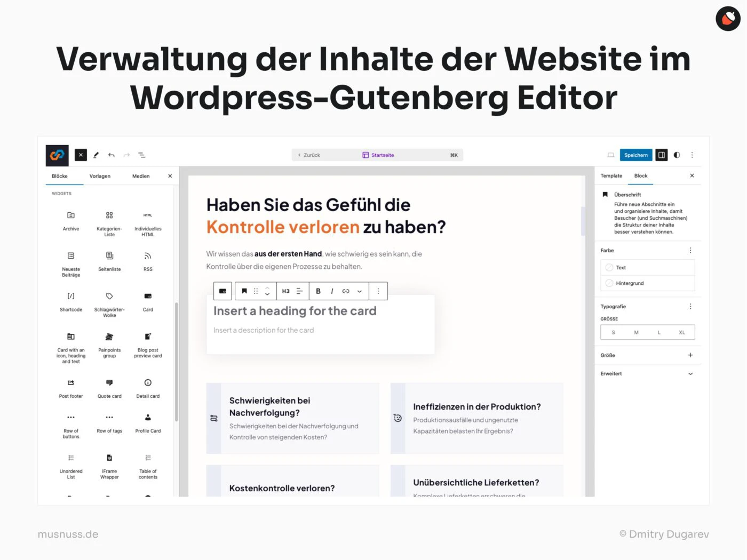Change heading level H3
The width and height of the screenshot is (747, 560).
[286, 291]
